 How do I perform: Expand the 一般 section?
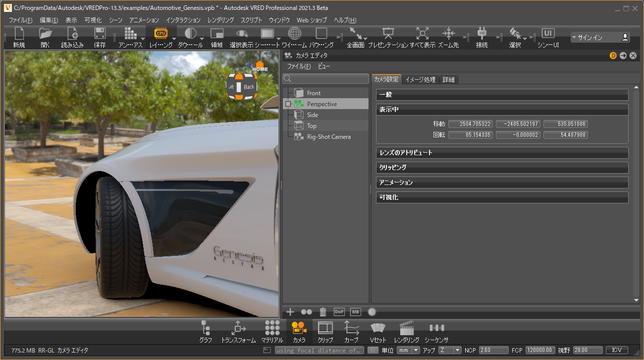click(x=502, y=95)
